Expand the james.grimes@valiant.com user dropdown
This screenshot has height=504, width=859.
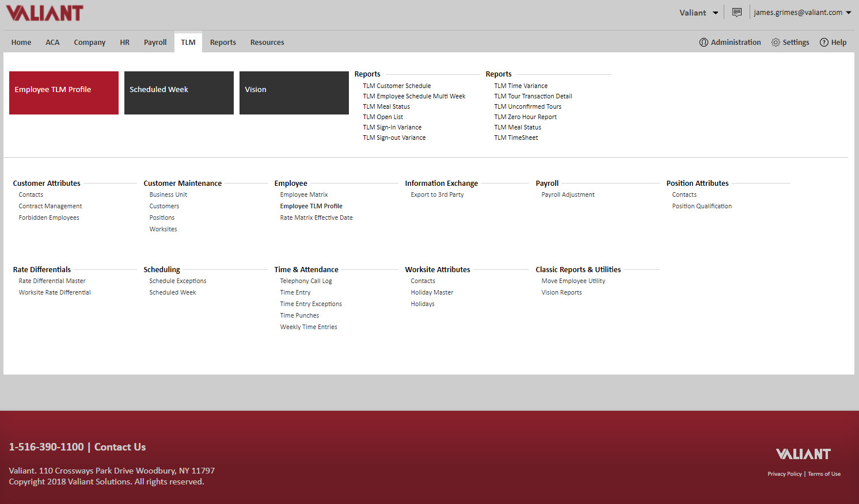point(803,13)
